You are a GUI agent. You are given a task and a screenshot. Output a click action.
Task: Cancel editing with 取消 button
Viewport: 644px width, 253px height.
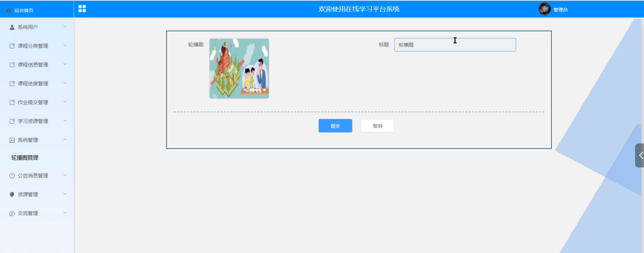point(377,126)
